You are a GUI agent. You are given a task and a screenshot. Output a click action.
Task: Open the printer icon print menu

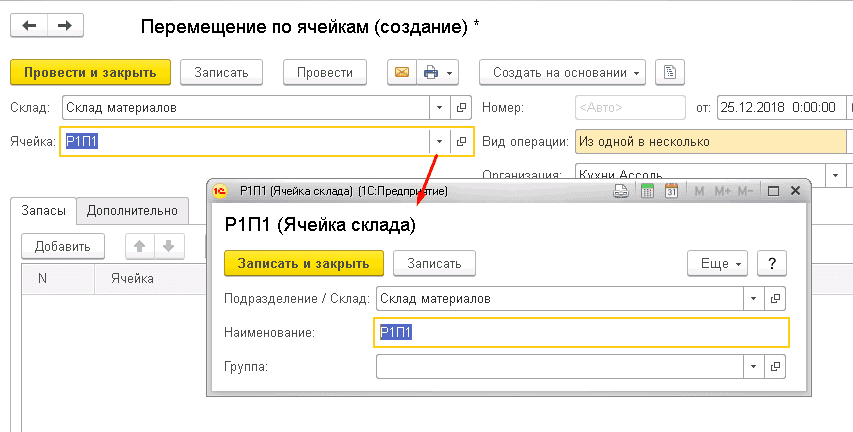437,72
